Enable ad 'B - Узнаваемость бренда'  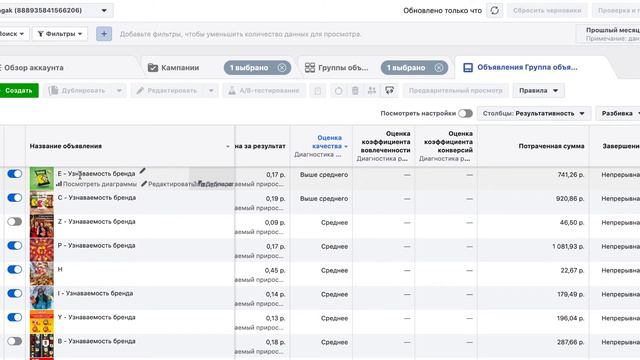pyautogui.click(x=15, y=341)
